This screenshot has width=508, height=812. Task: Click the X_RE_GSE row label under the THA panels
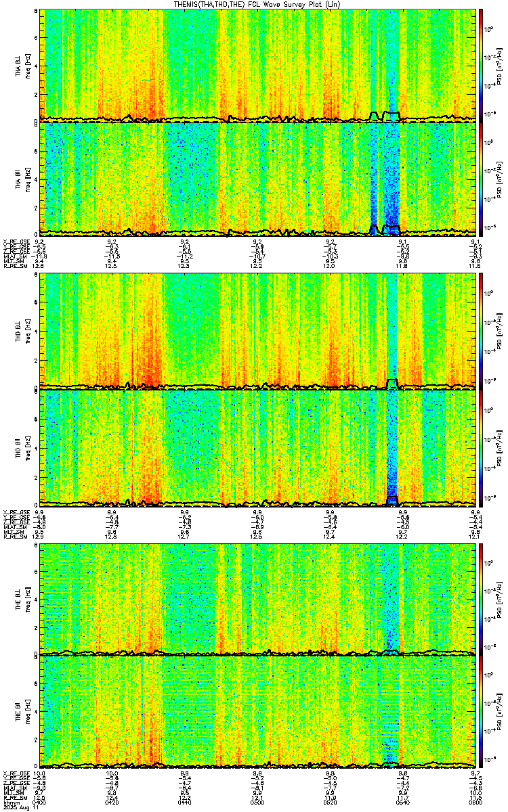(17, 242)
